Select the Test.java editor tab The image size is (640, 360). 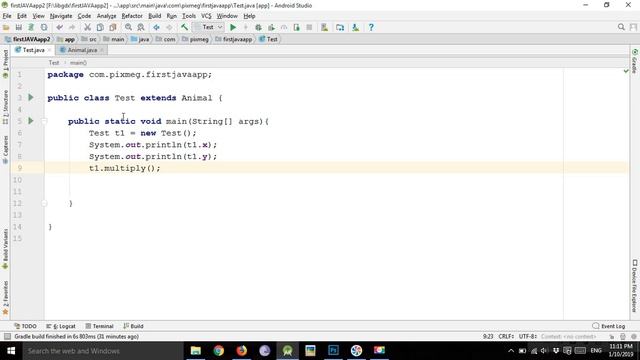tap(33, 50)
